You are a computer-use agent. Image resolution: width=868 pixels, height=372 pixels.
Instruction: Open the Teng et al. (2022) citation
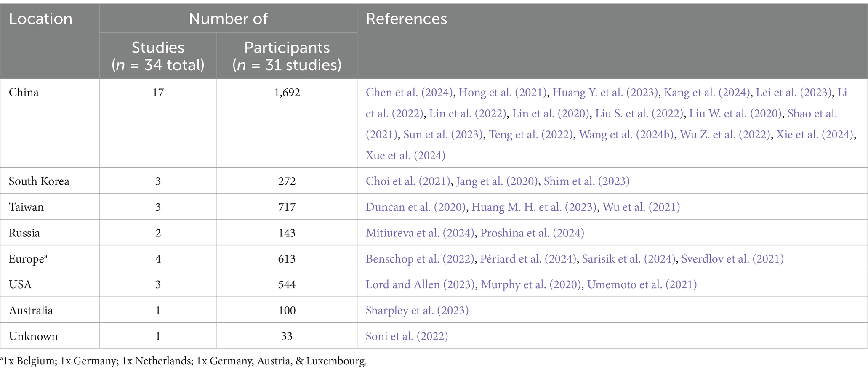531,135
